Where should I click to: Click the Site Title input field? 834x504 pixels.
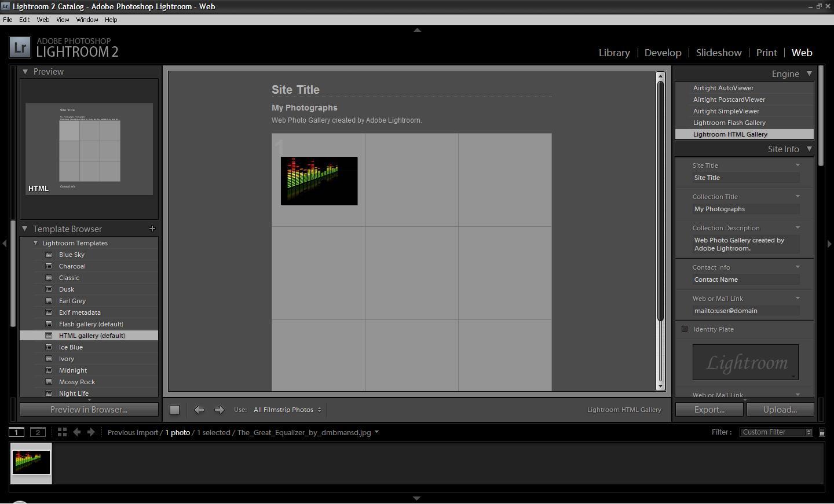746,178
